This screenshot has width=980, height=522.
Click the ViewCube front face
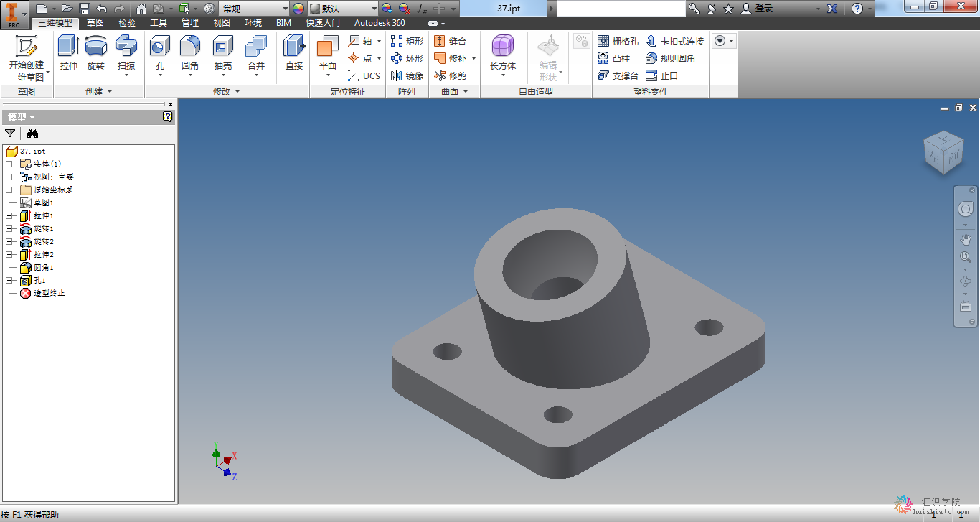pos(953,156)
